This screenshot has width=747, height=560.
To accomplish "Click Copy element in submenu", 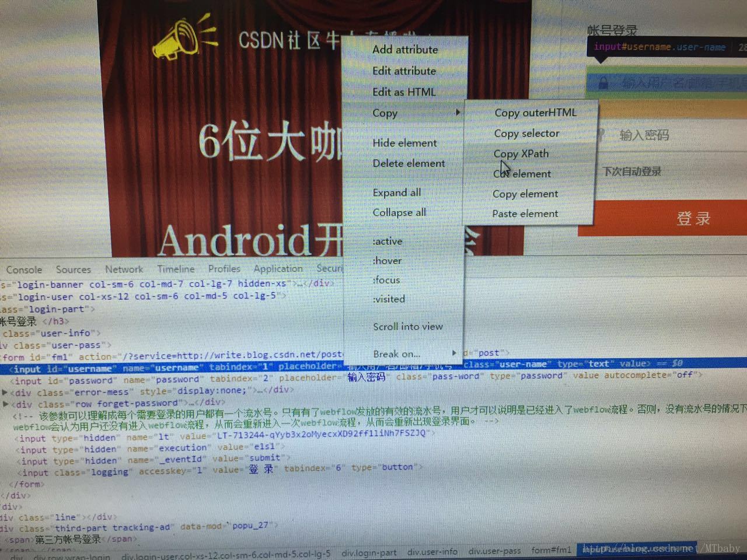I will pyautogui.click(x=525, y=194).
